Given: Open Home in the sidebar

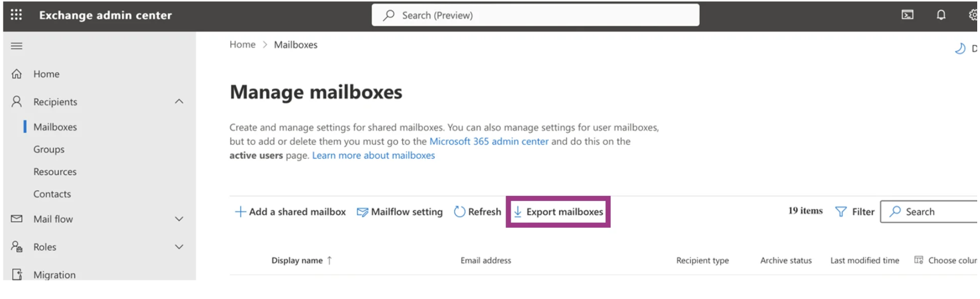Looking at the screenshot, I should [x=46, y=74].
